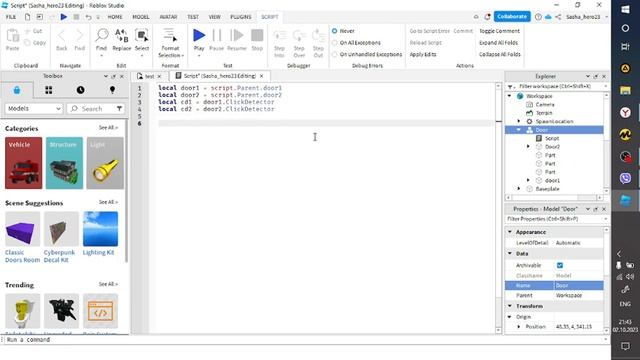Open Format Selection tool
The height and width of the screenshot is (360, 640).
tap(171, 42)
